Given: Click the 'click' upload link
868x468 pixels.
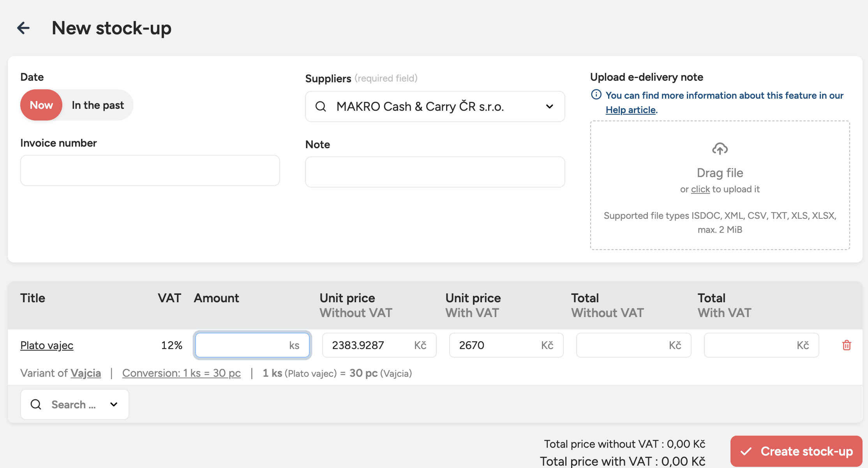Looking at the screenshot, I should coord(700,189).
